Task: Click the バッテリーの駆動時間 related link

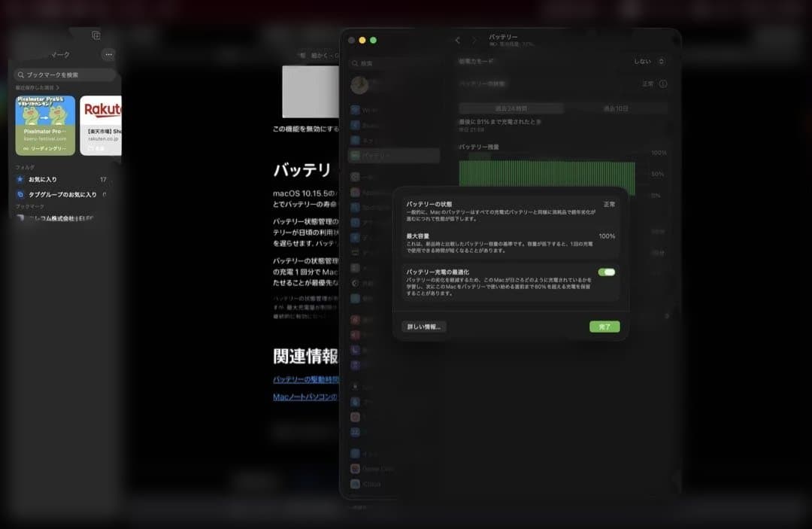Action: [x=305, y=379]
